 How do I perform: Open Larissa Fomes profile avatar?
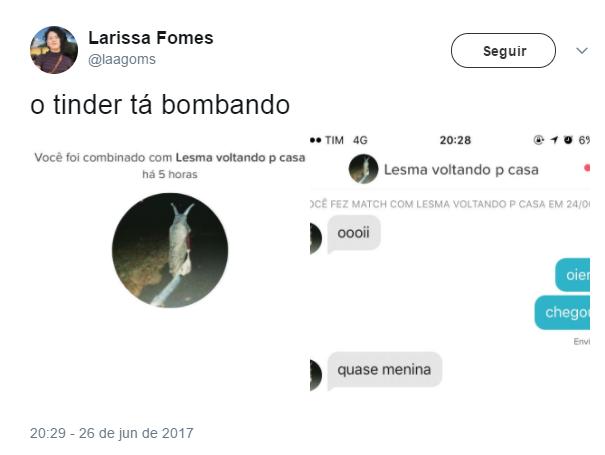pos(54,50)
